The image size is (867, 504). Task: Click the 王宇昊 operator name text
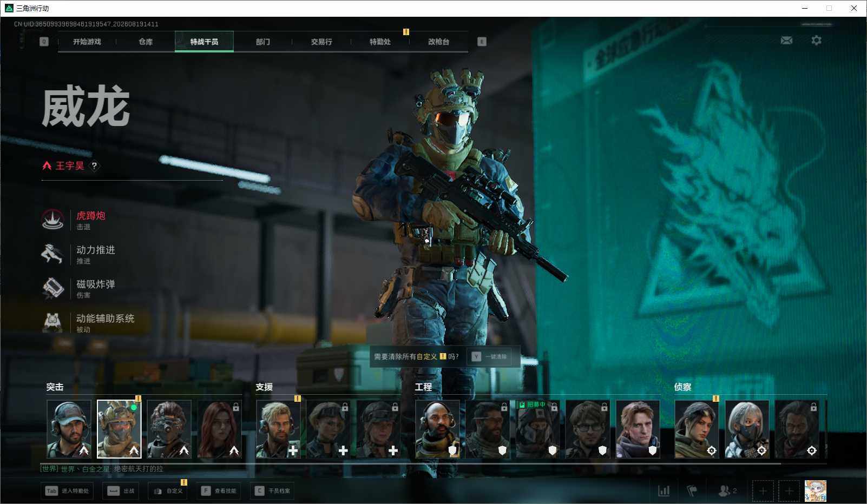70,166
